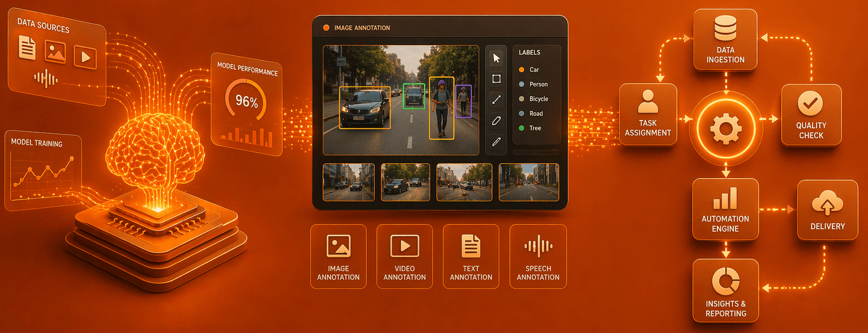The height and width of the screenshot is (333, 868).
Task: Click the central gear settings icon
Action: pyautogui.click(x=725, y=128)
